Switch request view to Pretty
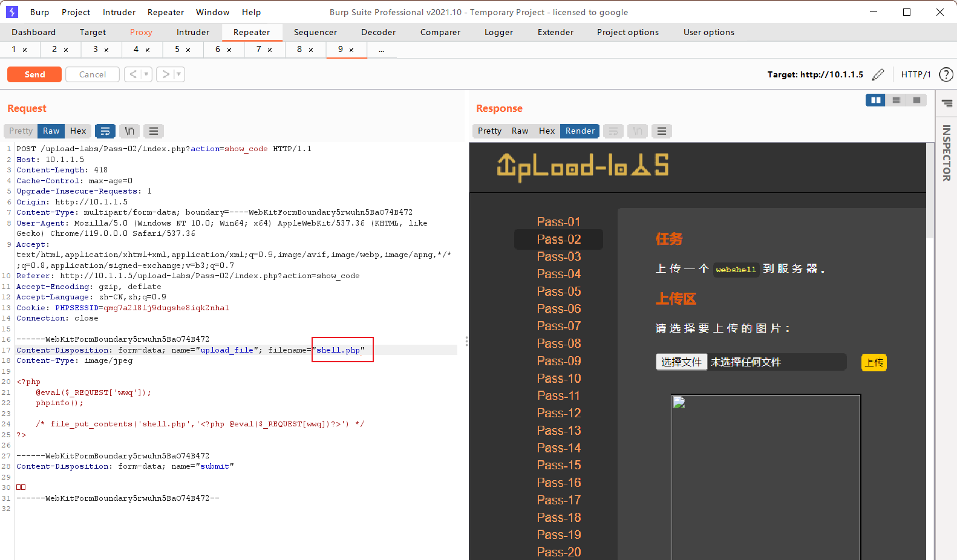This screenshot has width=957, height=560. (x=21, y=131)
